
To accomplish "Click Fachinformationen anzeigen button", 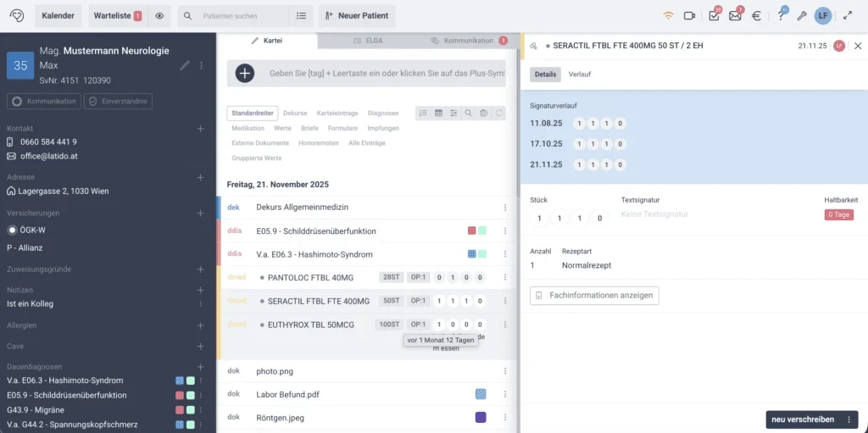I will point(594,296).
